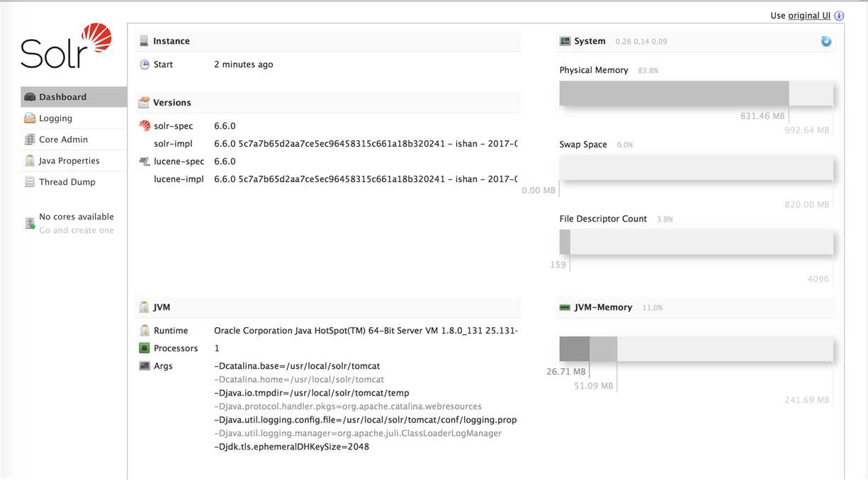Click the Logging sidebar icon
This screenshot has height=480, width=868.
click(x=30, y=118)
